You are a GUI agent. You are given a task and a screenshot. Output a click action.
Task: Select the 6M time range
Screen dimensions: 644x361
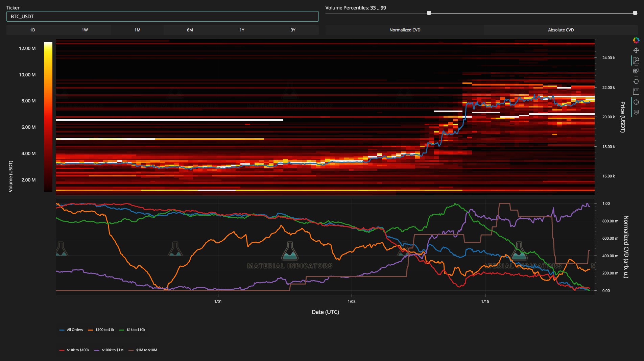pos(190,30)
